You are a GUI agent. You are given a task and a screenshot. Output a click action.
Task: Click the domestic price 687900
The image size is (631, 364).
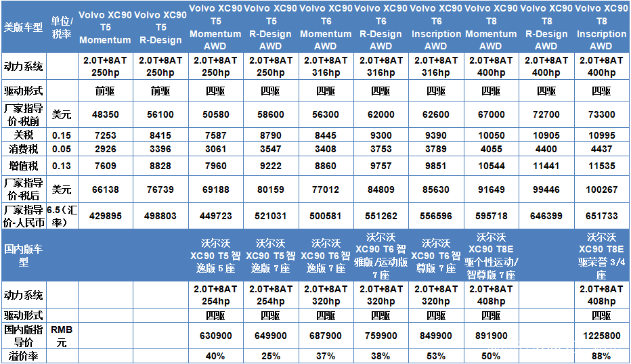tap(326, 336)
